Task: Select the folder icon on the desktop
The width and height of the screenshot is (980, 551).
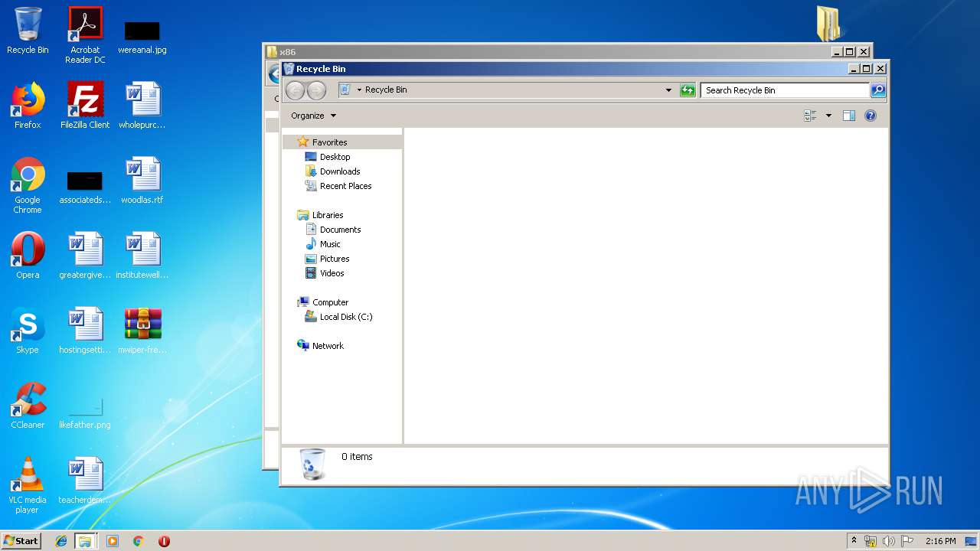Action: pos(829,24)
